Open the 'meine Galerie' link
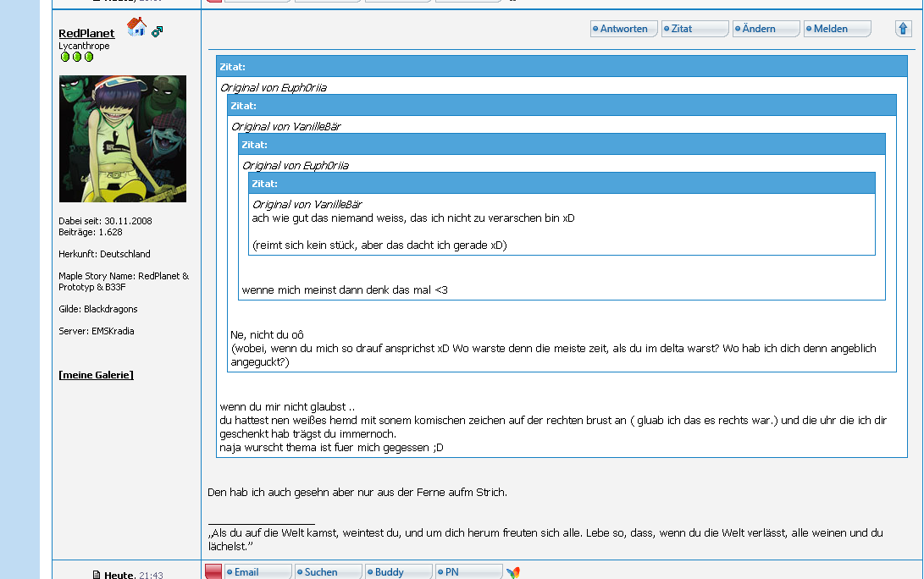The height and width of the screenshot is (579, 924). [96, 375]
